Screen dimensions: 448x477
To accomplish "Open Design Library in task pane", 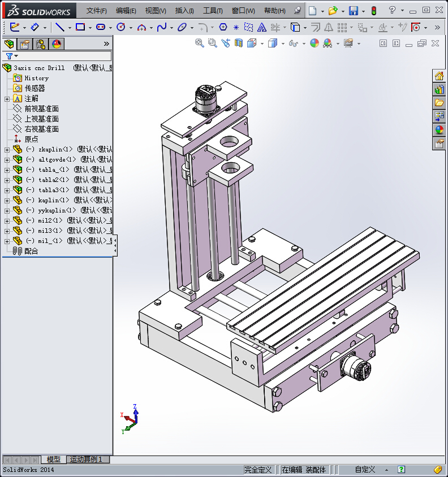I will 439,89.
